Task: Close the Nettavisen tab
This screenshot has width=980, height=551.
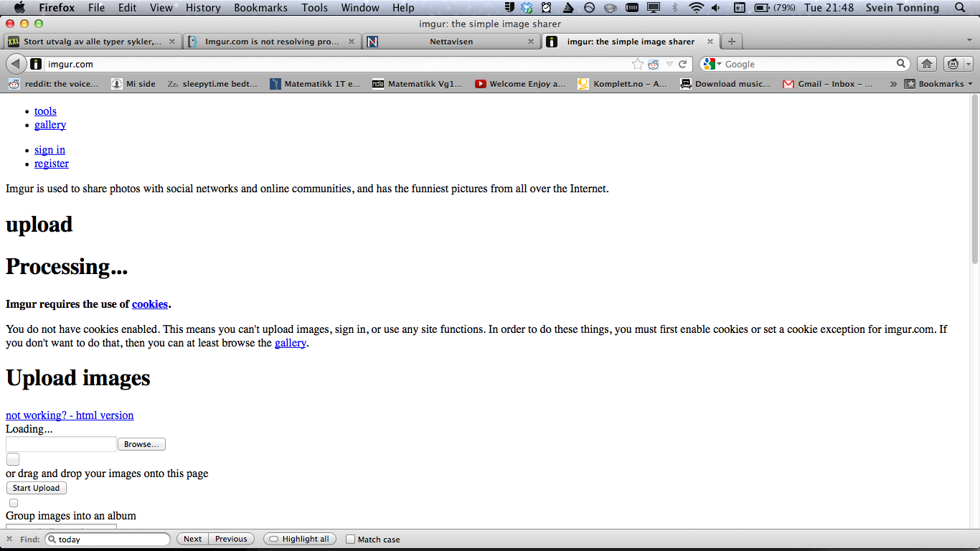Action: [531, 42]
